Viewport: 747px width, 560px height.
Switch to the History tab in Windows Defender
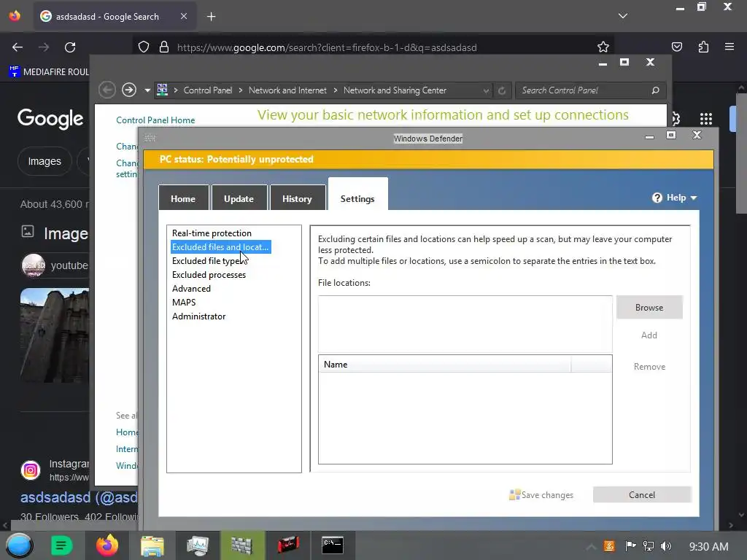click(298, 198)
